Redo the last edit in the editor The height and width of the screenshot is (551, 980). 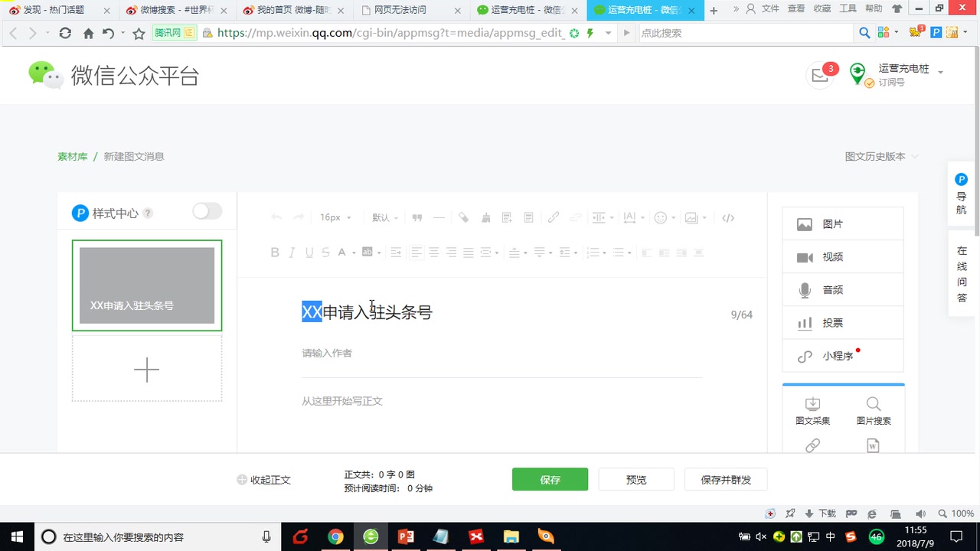click(299, 217)
